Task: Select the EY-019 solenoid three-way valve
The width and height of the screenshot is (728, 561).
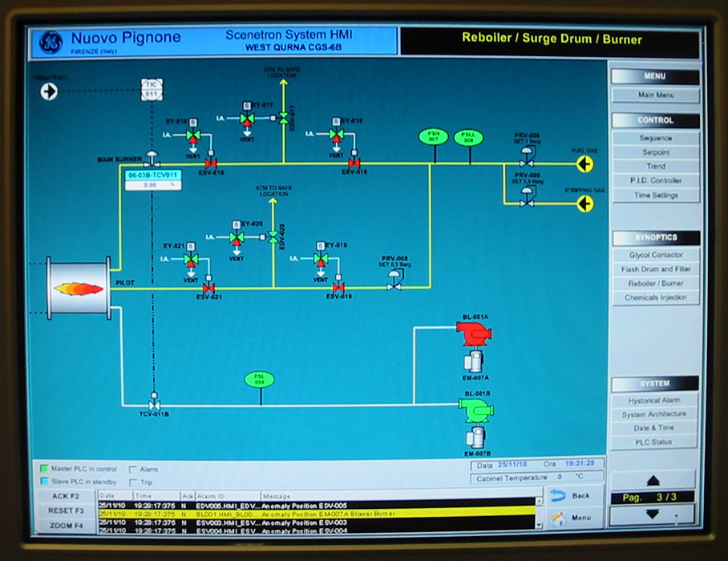Action: pyautogui.click(x=321, y=259)
